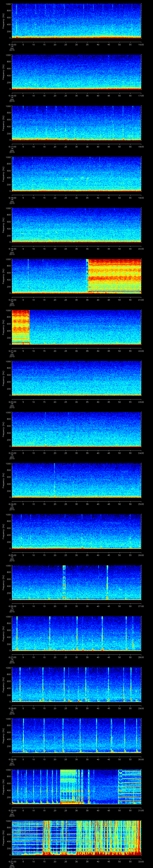This screenshot has height=868, width=153.
Task: Click the 6:30:00 start time label
Action: click(12, 810)
